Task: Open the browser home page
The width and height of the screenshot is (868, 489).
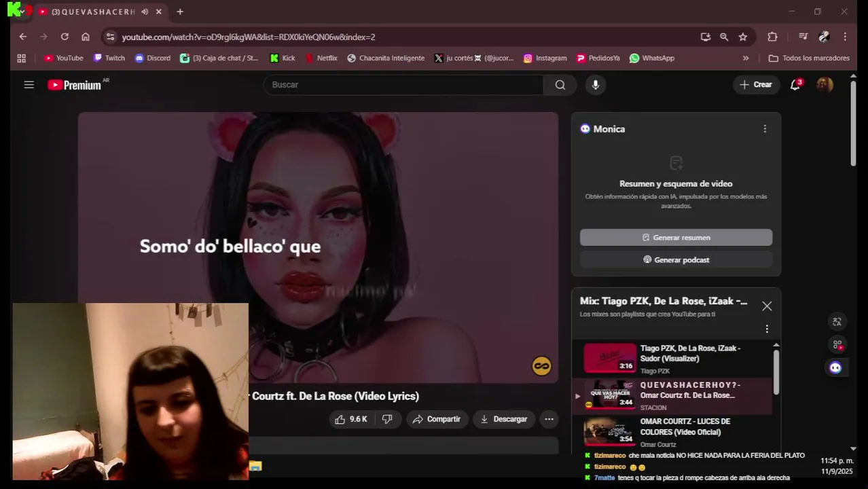Action: (86, 37)
